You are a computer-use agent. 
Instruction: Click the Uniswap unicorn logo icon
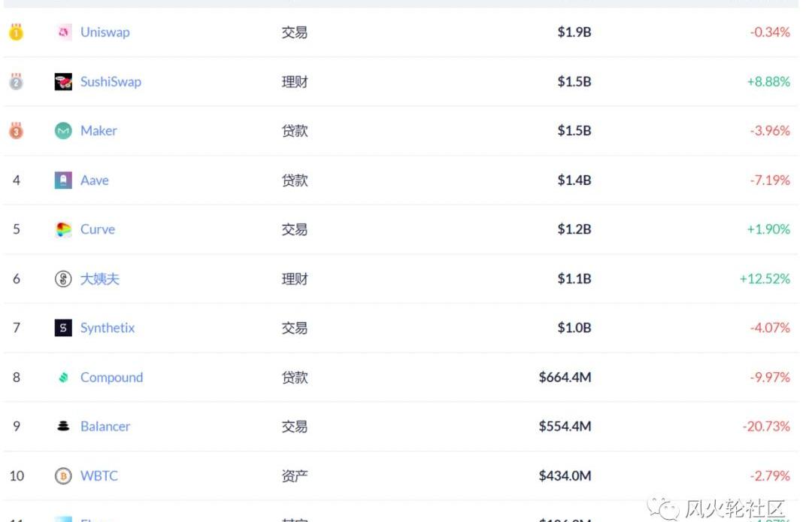click(x=63, y=32)
